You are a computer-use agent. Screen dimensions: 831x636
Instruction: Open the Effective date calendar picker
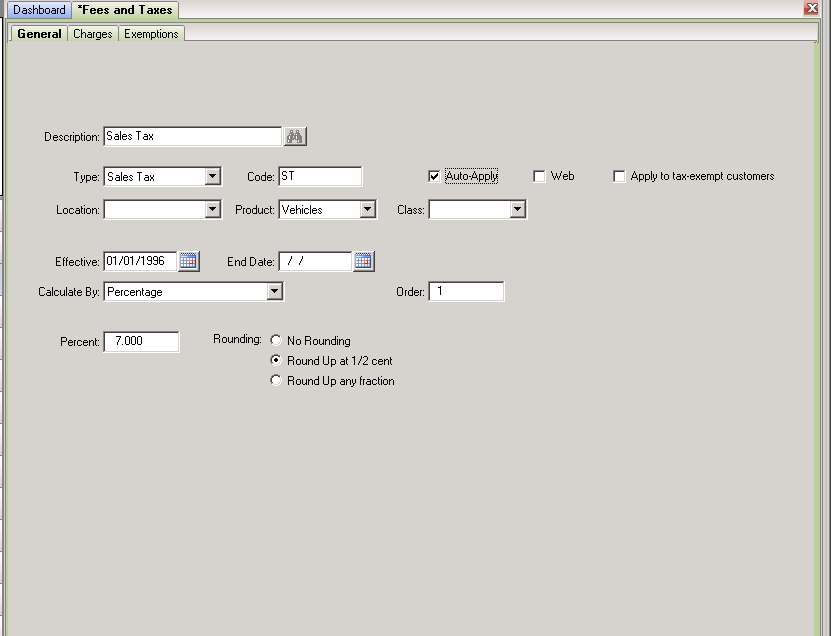(x=188, y=261)
